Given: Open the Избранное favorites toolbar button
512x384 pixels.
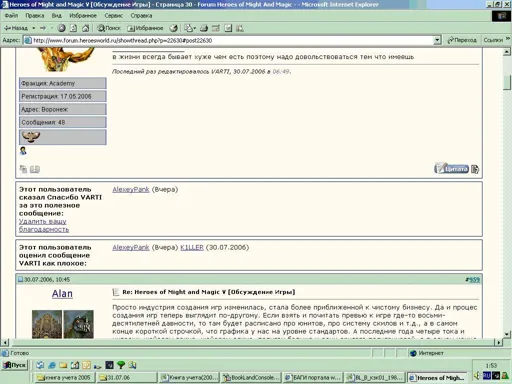Looking at the screenshot, I should [x=145, y=28].
